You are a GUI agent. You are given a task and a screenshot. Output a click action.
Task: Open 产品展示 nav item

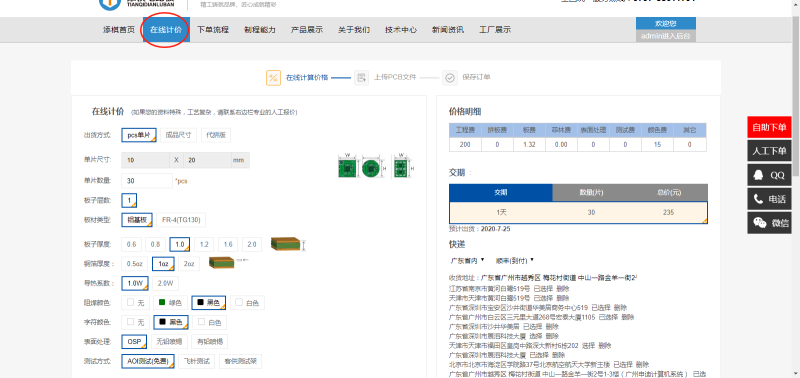pyautogui.click(x=307, y=30)
